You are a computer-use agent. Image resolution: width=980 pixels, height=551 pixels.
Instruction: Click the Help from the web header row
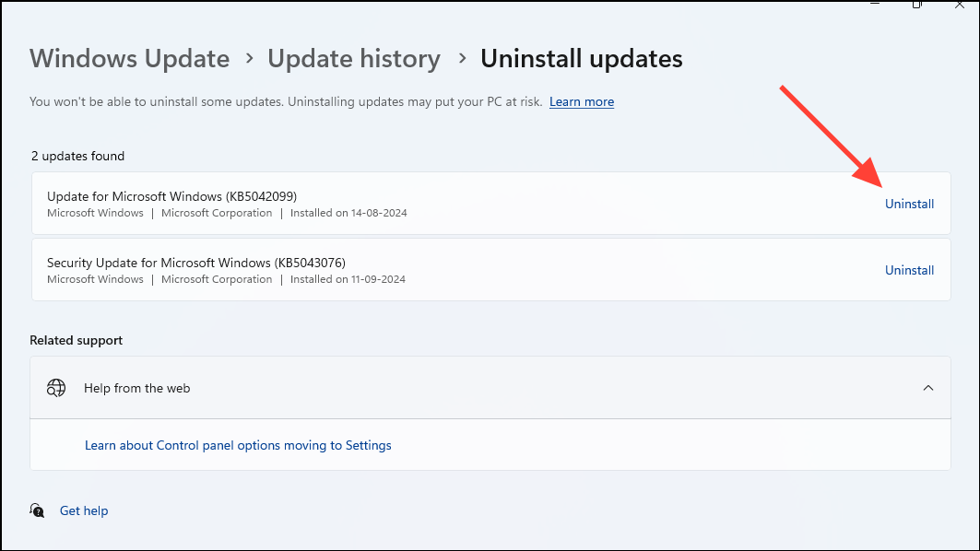[x=461, y=388]
